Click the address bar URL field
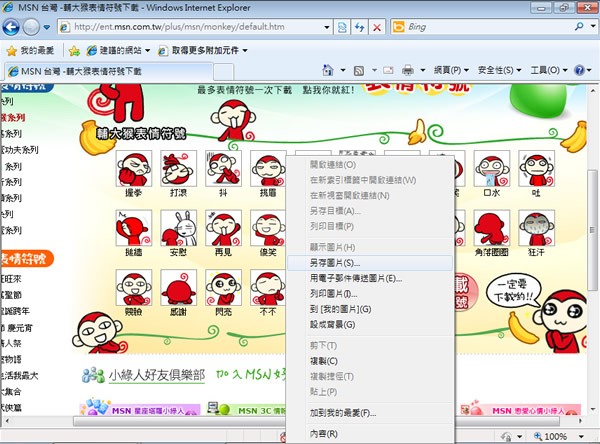Screen dimensions: 600x444 tap(191, 27)
